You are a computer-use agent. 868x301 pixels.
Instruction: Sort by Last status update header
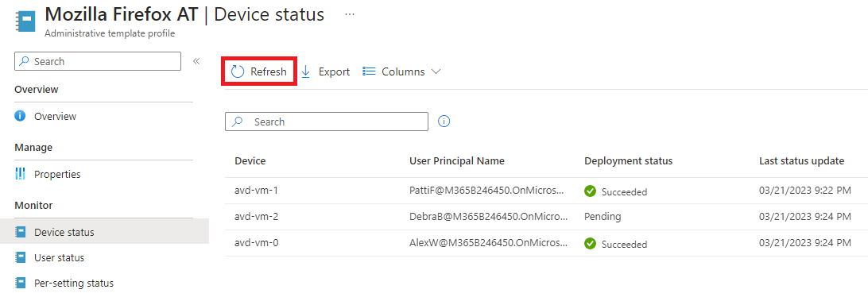[801, 161]
